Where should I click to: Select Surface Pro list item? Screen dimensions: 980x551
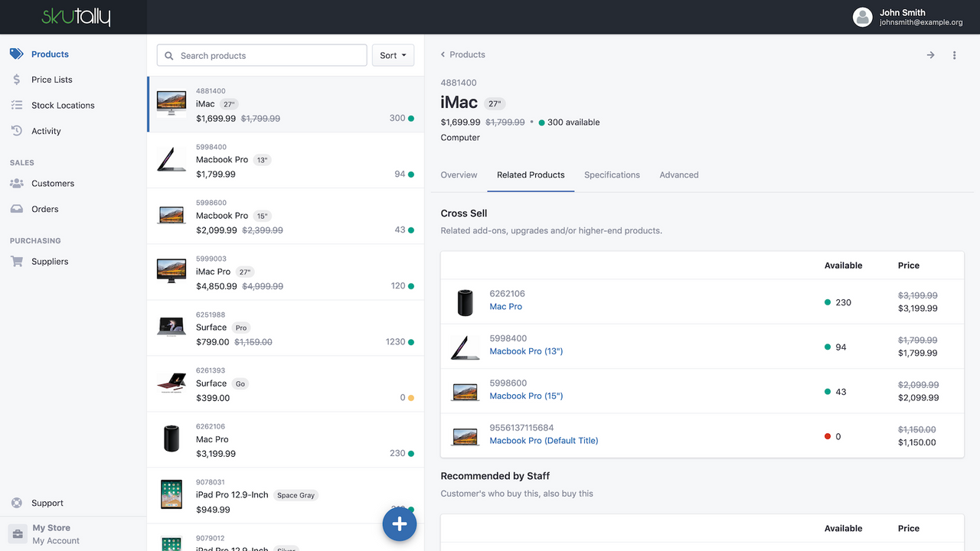coord(286,328)
